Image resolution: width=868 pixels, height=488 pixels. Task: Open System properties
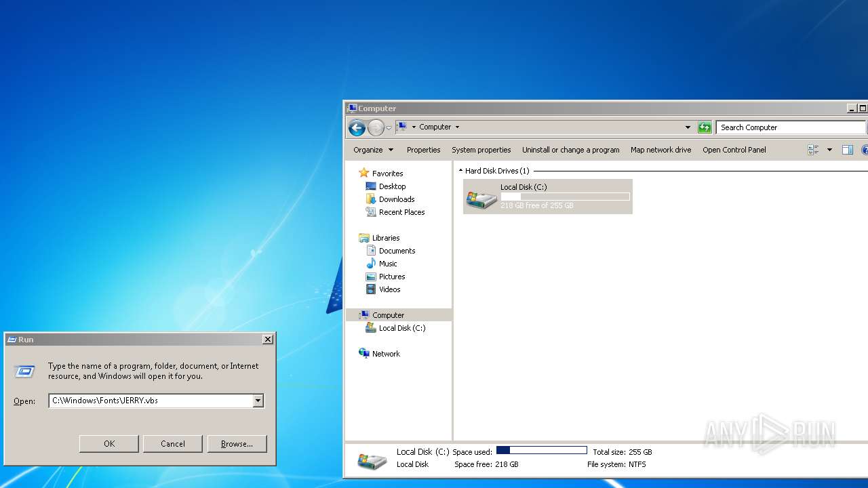pos(481,150)
